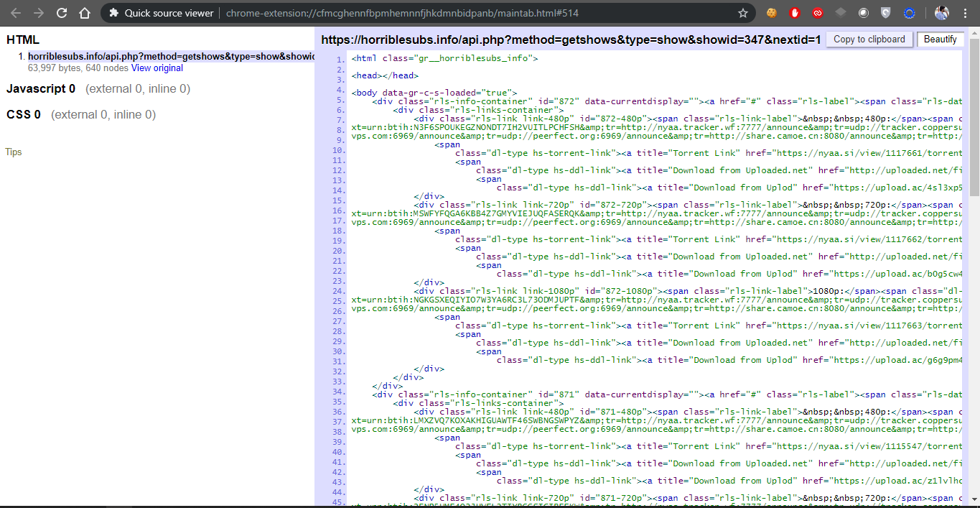Click the red Authy extension icon

pos(817,13)
